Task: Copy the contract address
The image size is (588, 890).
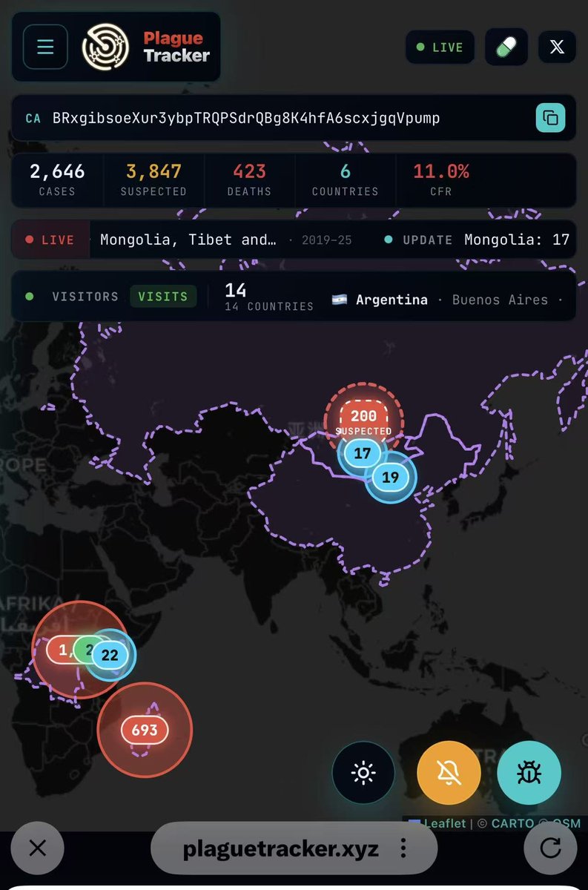Action: click(x=550, y=118)
